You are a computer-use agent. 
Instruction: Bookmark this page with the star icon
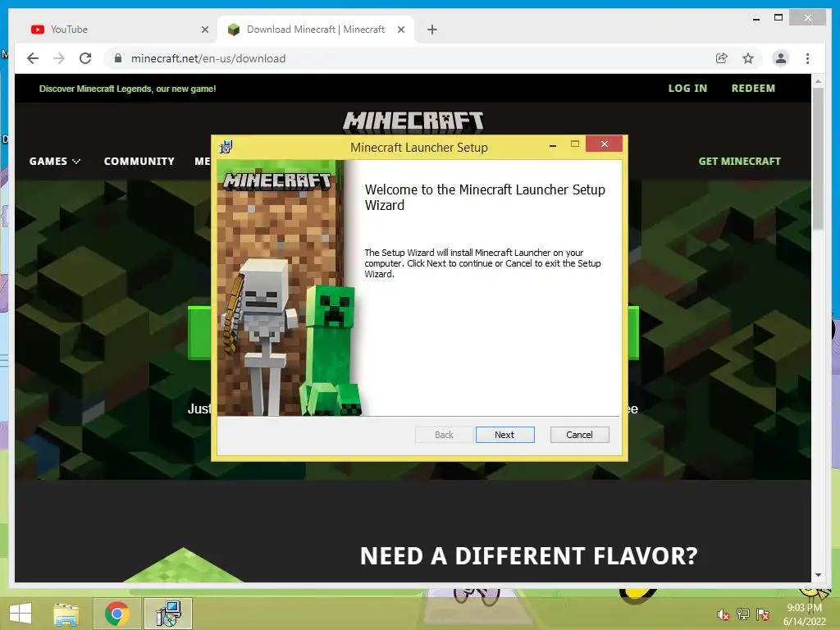coord(748,58)
